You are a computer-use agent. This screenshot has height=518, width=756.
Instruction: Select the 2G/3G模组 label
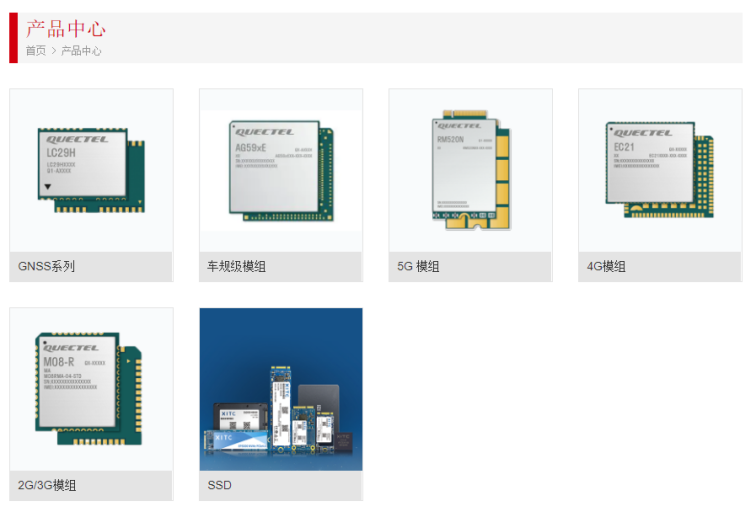click(x=47, y=486)
